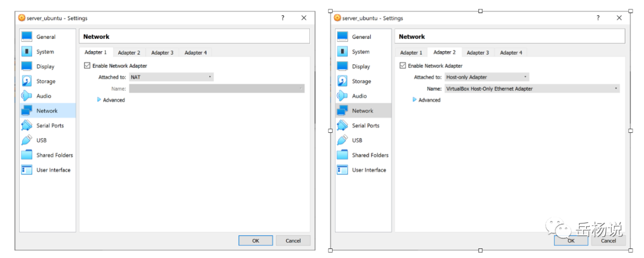
Task: Click USB icon in left Settings window
Action: 27,140
